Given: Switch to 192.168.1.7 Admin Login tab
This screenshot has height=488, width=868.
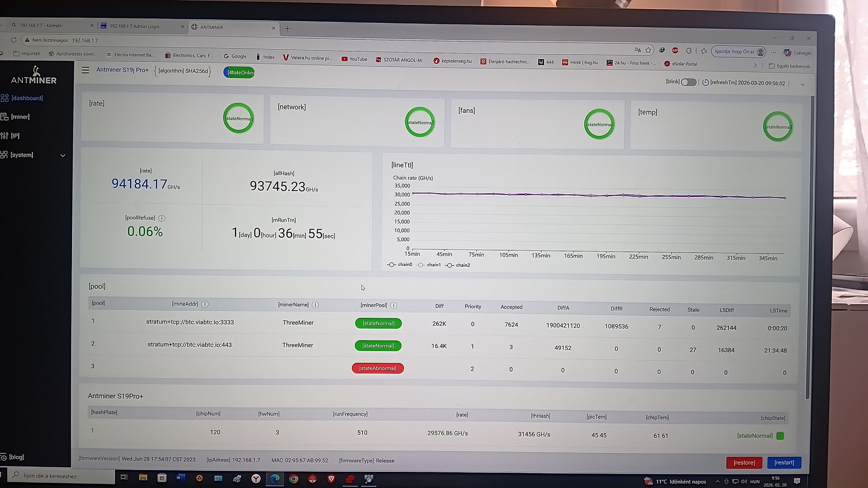Looking at the screenshot, I should (x=135, y=26).
